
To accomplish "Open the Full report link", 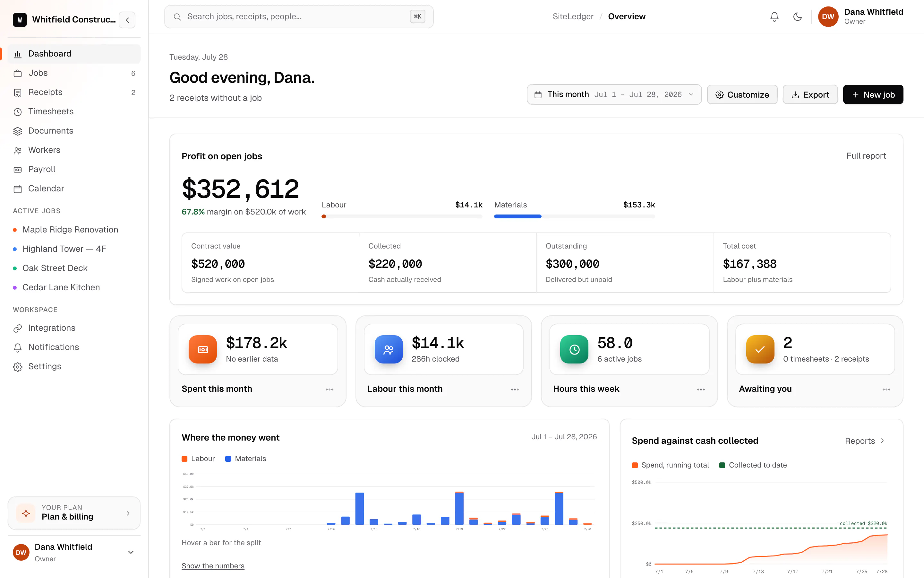I will (x=866, y=156).
